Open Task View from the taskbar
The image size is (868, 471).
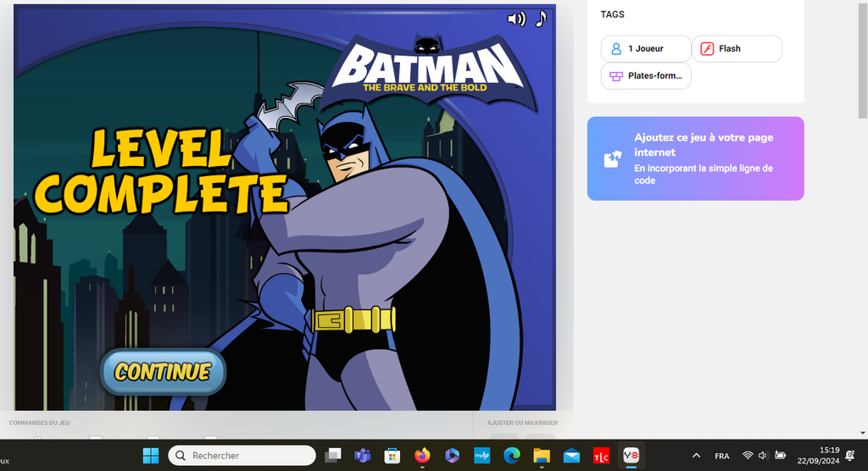click(333, 456)
